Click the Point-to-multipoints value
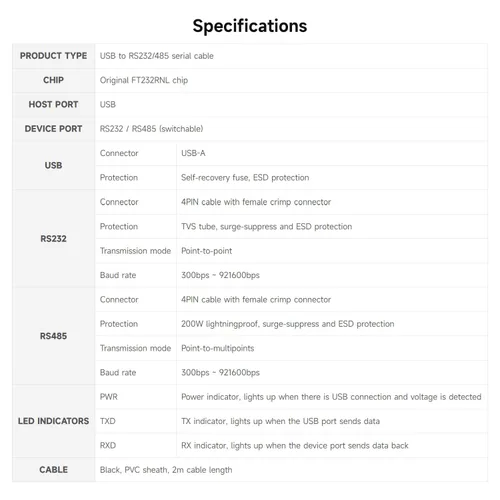Image resolution: width=500 pixels, height=500 pixels. (x=218, y=348)
